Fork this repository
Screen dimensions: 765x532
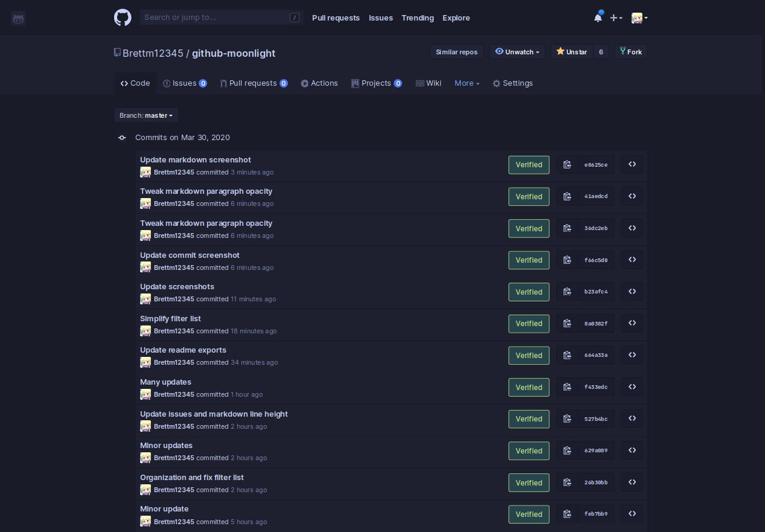631,52
